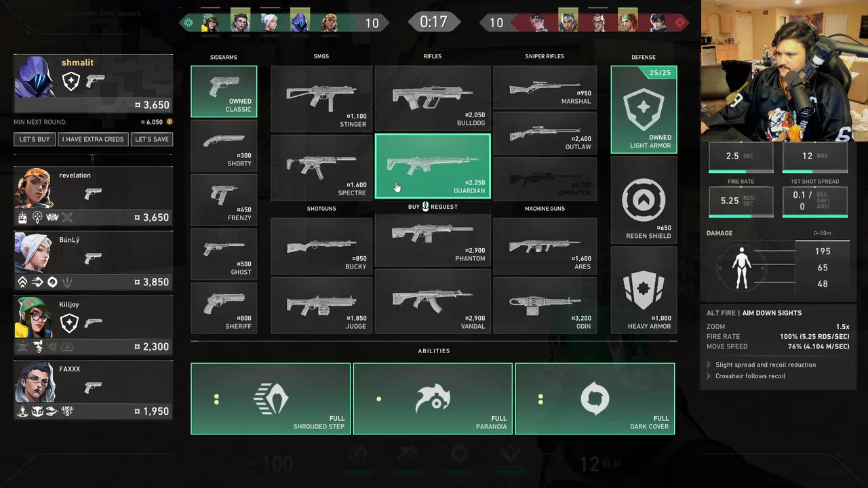Click the MACHINE GUNS category header
The height and width of the screenshot is (488, 868).
545,209
